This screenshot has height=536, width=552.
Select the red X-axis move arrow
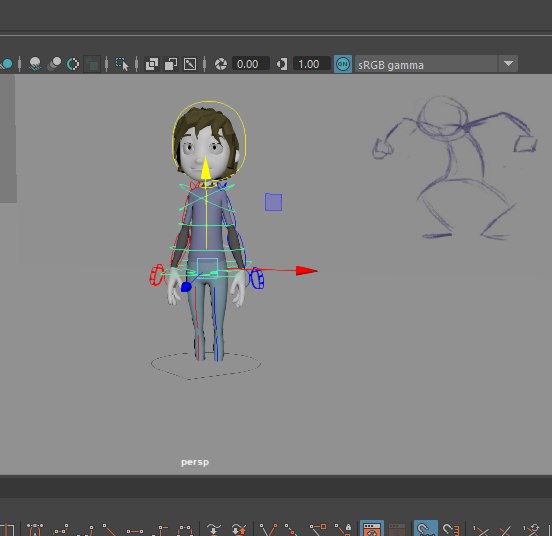pyautogui.click(x=306, y=270)
